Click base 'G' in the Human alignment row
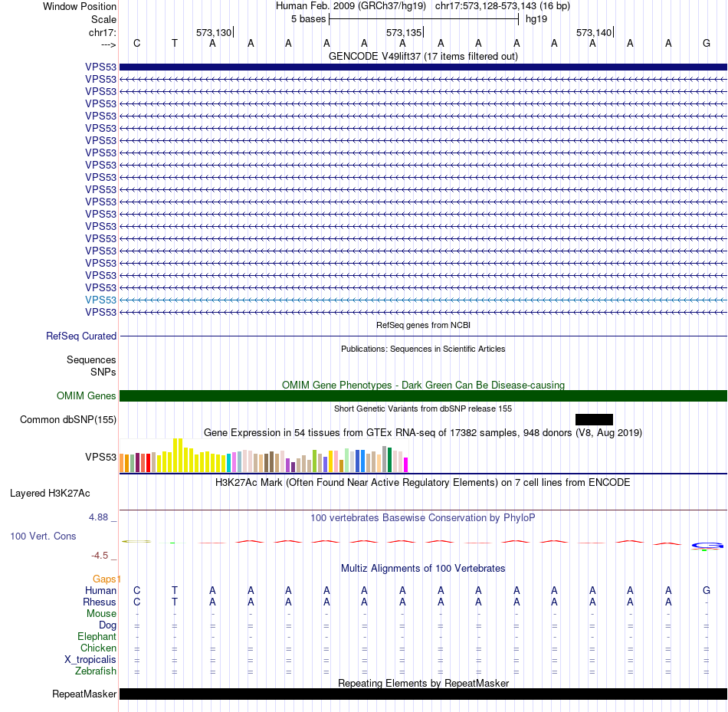The image size is (728, 712). click(x=707, y=590)
